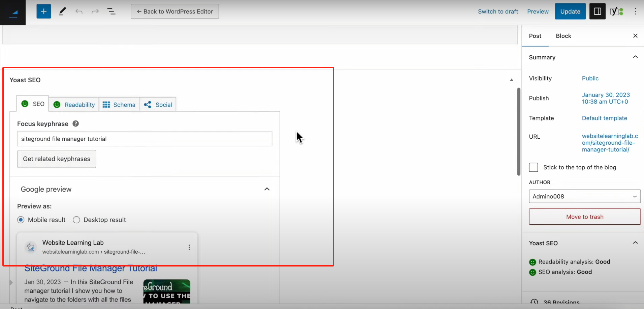Open the Yoast SEO toolbar icon
The height and width of the screenshot is (309, 644).
tap(616, 11)
